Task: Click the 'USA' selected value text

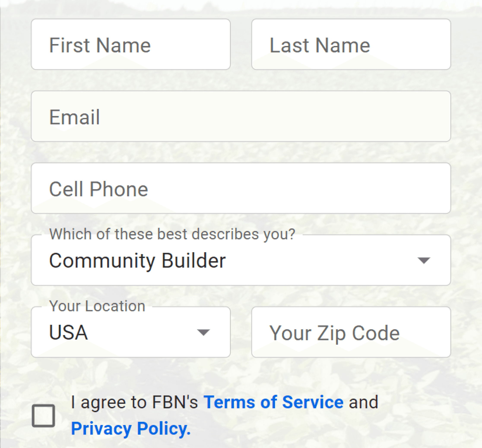Action: point(68,332)
